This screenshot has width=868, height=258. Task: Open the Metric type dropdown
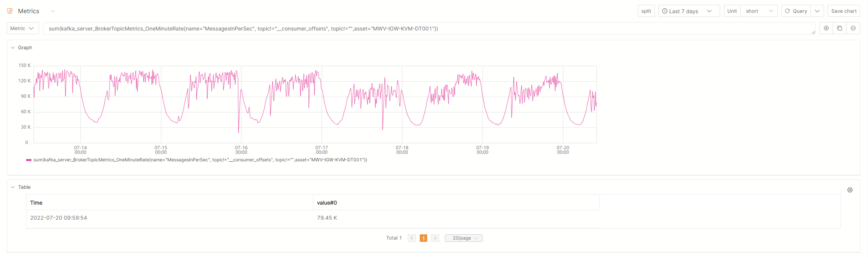(x=23, y=28)
